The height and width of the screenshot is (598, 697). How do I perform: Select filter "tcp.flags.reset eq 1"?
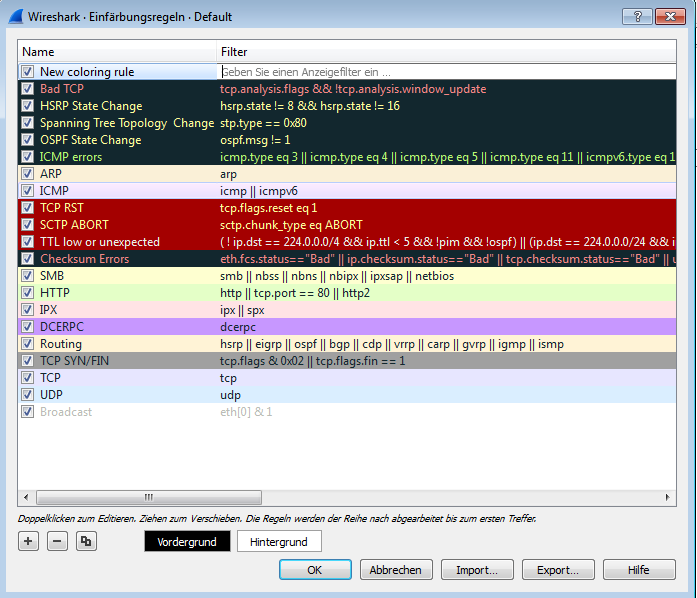[268, 208]
